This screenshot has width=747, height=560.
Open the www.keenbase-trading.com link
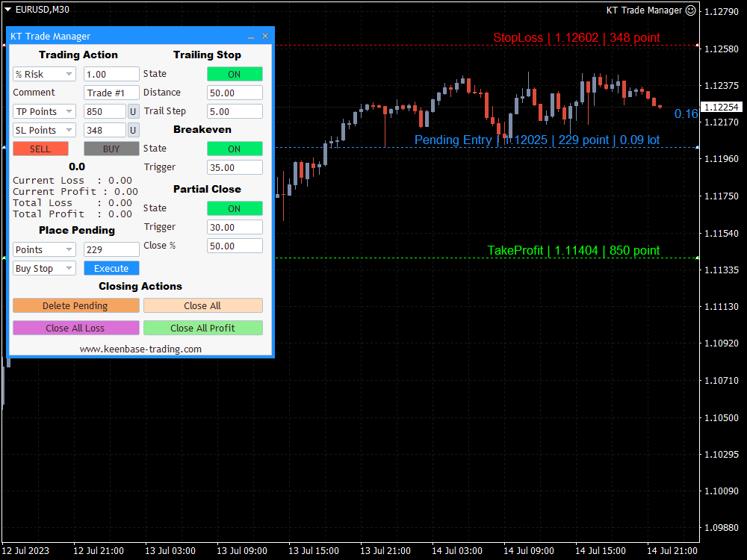click(140, 348)
